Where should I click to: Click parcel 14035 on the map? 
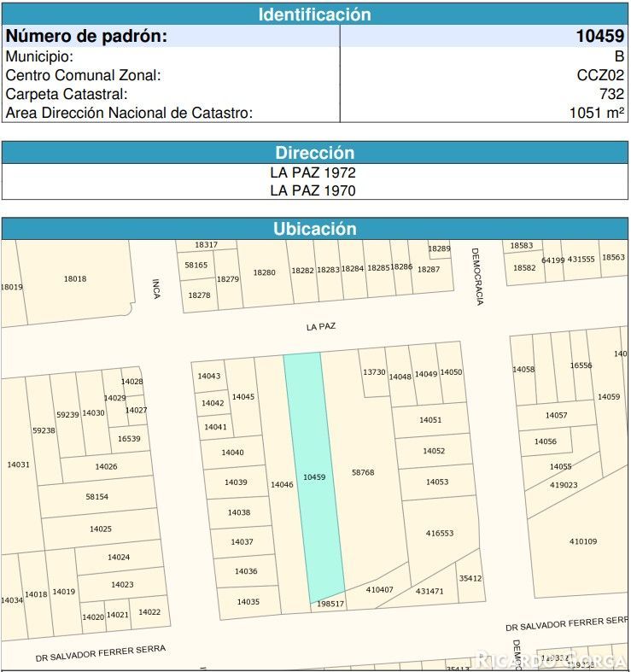click(x=248, y=602)
